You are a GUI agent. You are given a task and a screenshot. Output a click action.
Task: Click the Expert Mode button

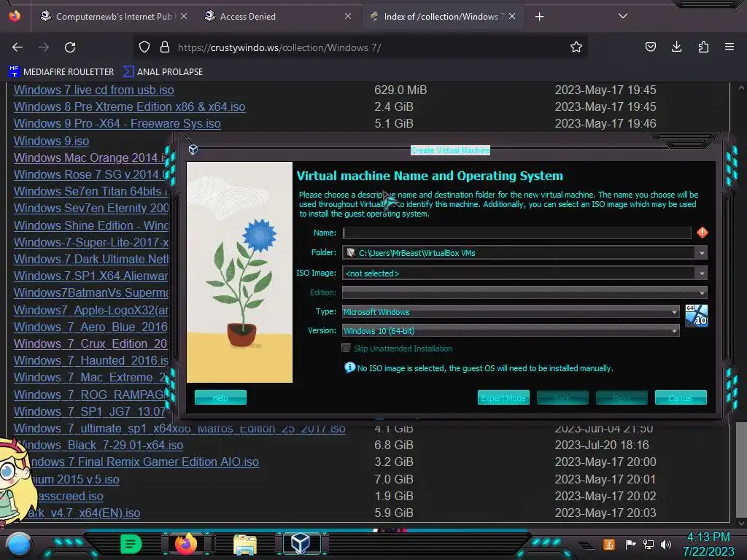503,397
